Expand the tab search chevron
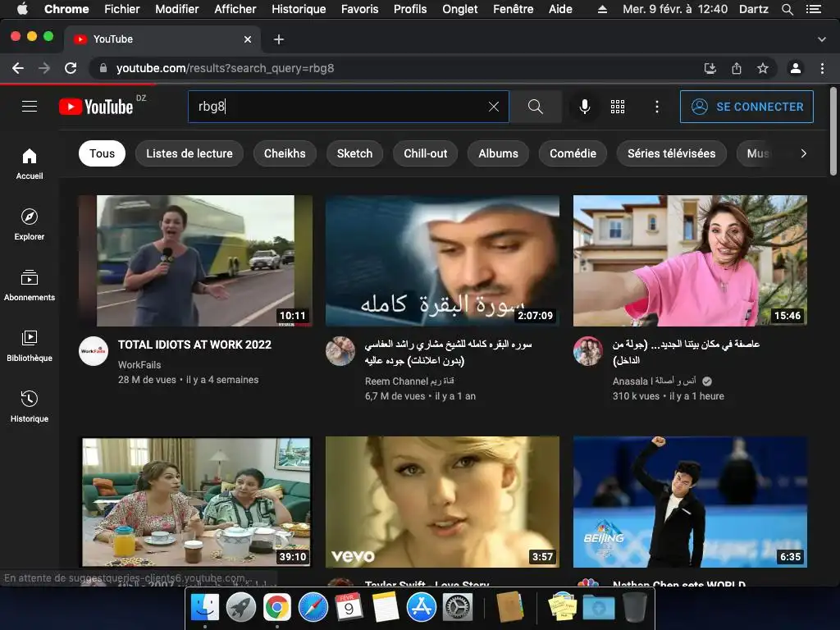This screenshot has height=630, width=840. (x=822, y=39)
